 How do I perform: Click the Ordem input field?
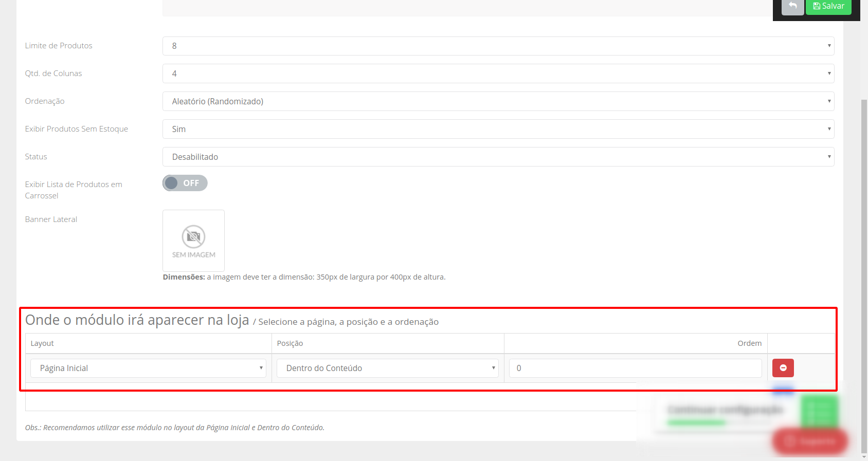pyautogui.click(x=635, y=368)
